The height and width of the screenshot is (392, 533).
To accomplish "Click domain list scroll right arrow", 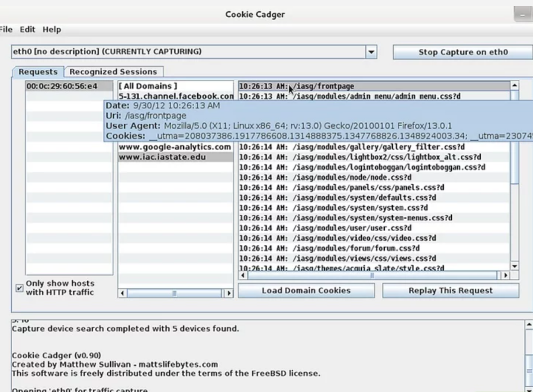I will tap(229, 293).
